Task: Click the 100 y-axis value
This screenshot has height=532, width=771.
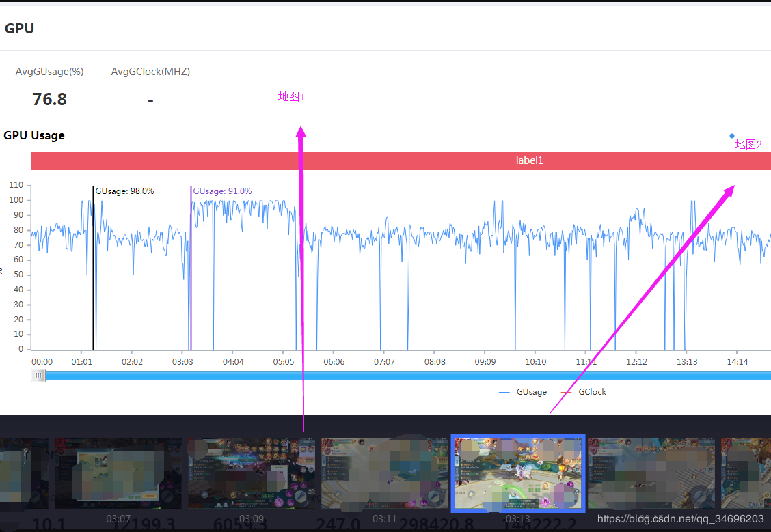Action: coord(16,200)
